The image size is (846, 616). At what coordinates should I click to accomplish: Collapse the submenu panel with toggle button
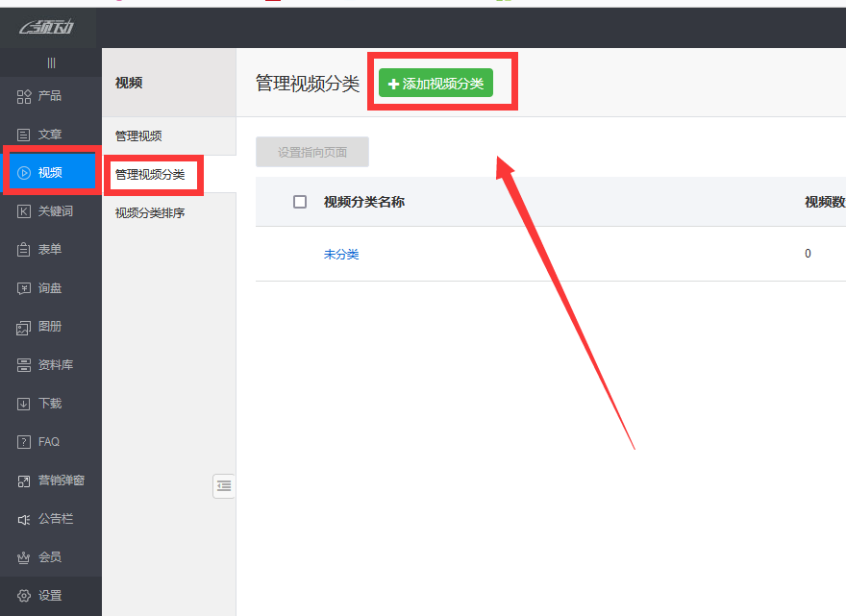pos(224,486)
